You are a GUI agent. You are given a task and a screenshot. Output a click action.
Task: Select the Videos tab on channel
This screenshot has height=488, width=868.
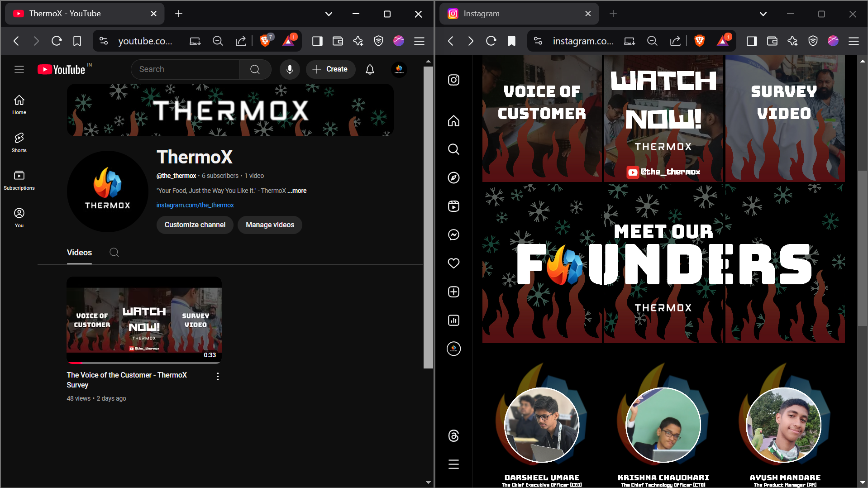(79, 253)
